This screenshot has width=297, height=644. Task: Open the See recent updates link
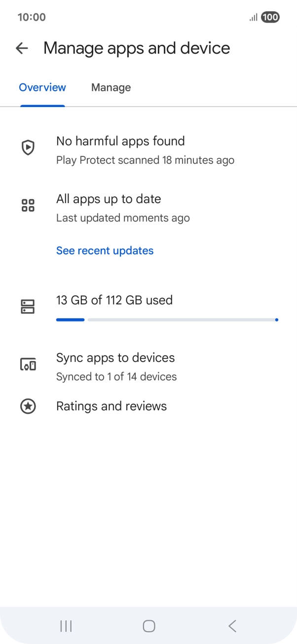105,250
